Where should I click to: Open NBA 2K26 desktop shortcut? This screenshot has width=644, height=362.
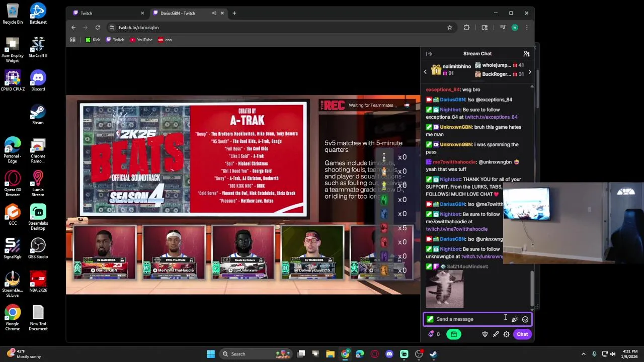[x=38, y=282]
